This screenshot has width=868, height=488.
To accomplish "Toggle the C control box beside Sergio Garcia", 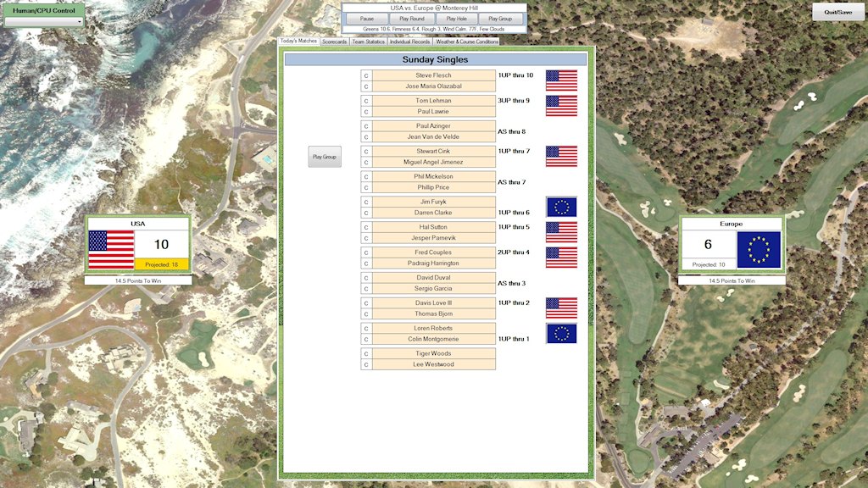I will (366, 289).
